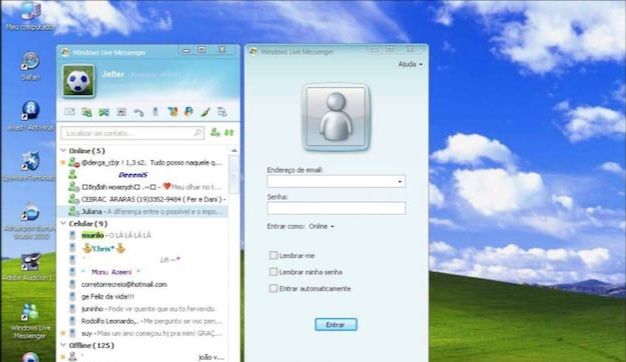Click the phone call icon in Messenger toolbar
This screenshot has height=362, width=626.
pyautogui.click(x=139, y=113)
